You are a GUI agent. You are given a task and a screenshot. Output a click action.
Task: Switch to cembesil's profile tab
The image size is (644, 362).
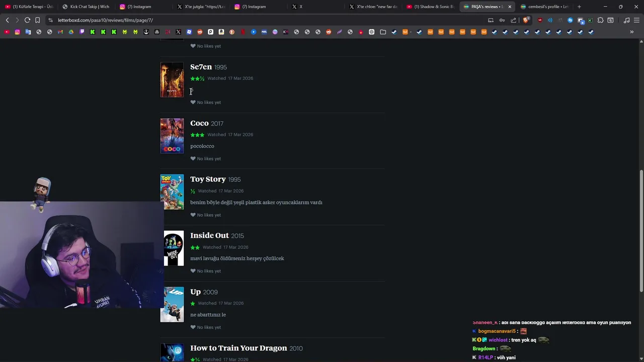coord(545,7)
